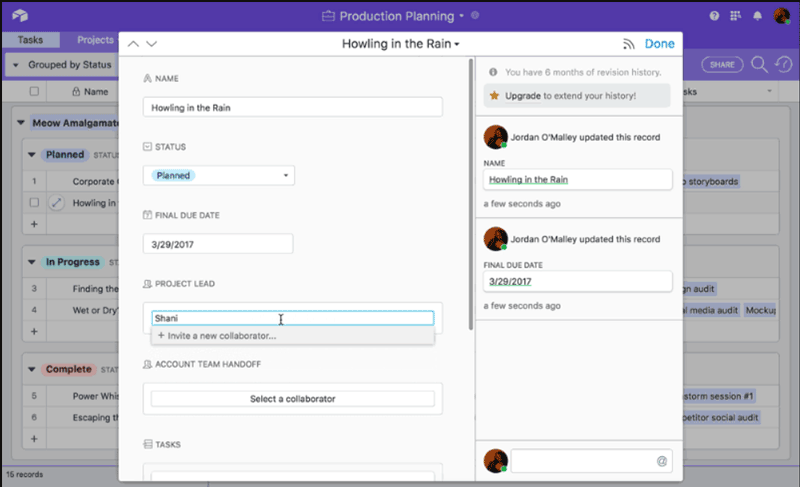800x487 pixels.
Task: Click the Upgrade link
Action: [x=522, y=95]
